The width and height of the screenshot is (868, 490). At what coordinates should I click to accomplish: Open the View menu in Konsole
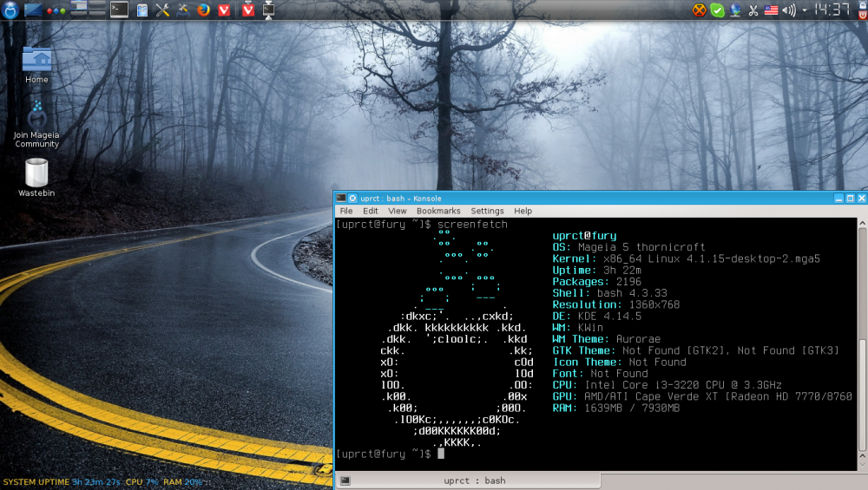397,211
